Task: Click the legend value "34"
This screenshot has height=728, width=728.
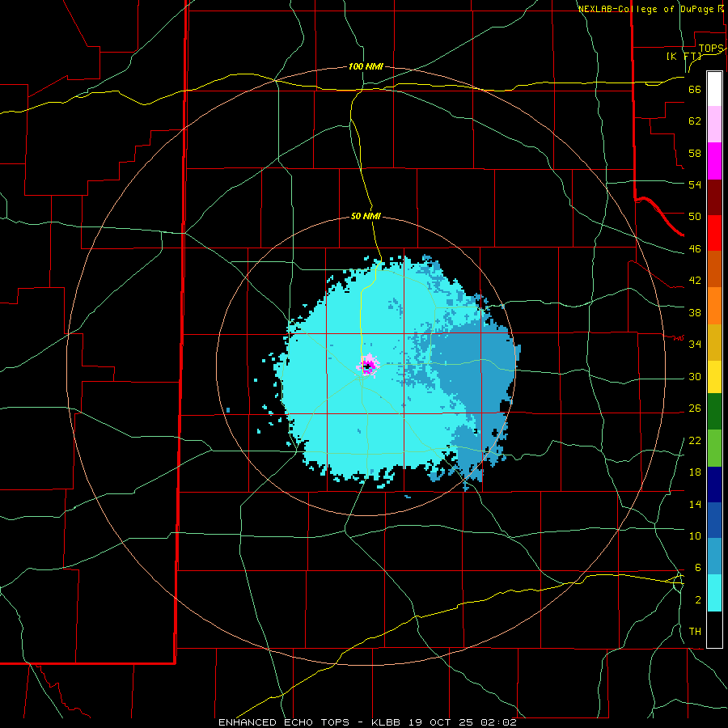Action: [695, 344]
